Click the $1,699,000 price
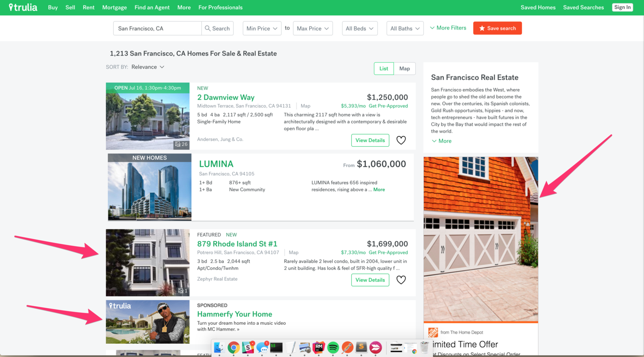 [x=387, y=244]
